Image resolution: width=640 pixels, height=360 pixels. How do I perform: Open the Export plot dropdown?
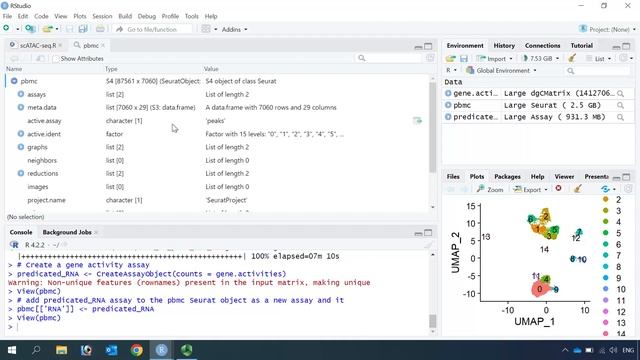[x=531, y=189]
